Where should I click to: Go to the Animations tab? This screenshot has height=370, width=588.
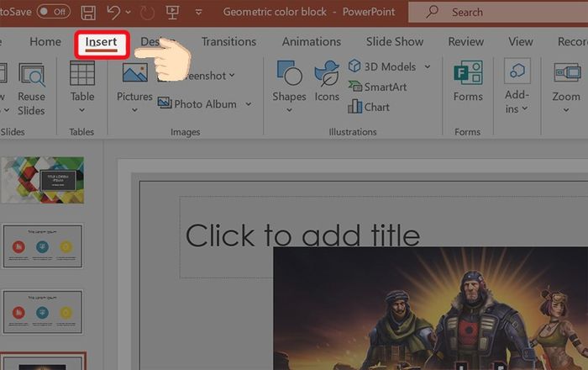pyautogui.click(x=312, y=42)
